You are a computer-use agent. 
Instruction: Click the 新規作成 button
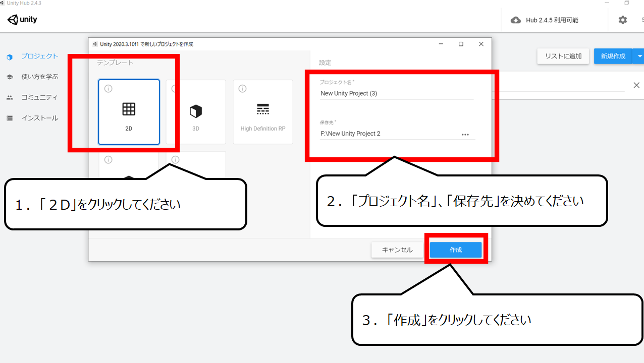tap(613, 56)
